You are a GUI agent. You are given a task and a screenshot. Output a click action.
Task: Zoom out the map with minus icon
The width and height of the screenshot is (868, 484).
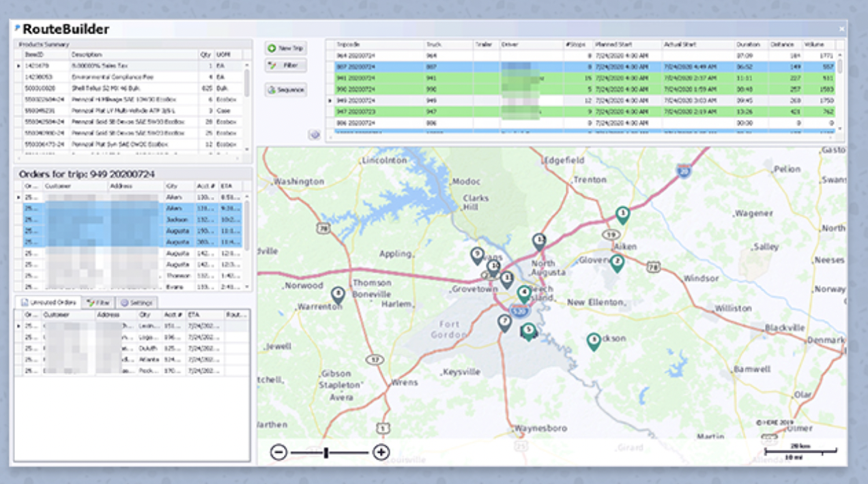pyautogui.click(x=278, y=452)
